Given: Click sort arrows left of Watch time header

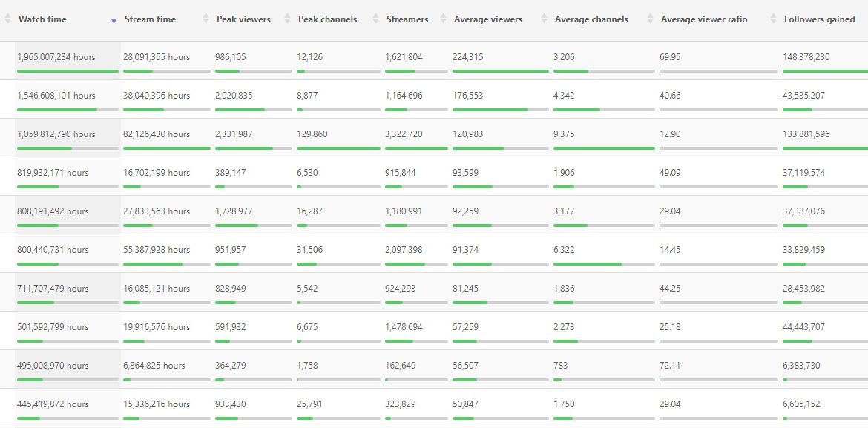Looking at the screenshot, I should pyautogui.click(x=8, y=19).
